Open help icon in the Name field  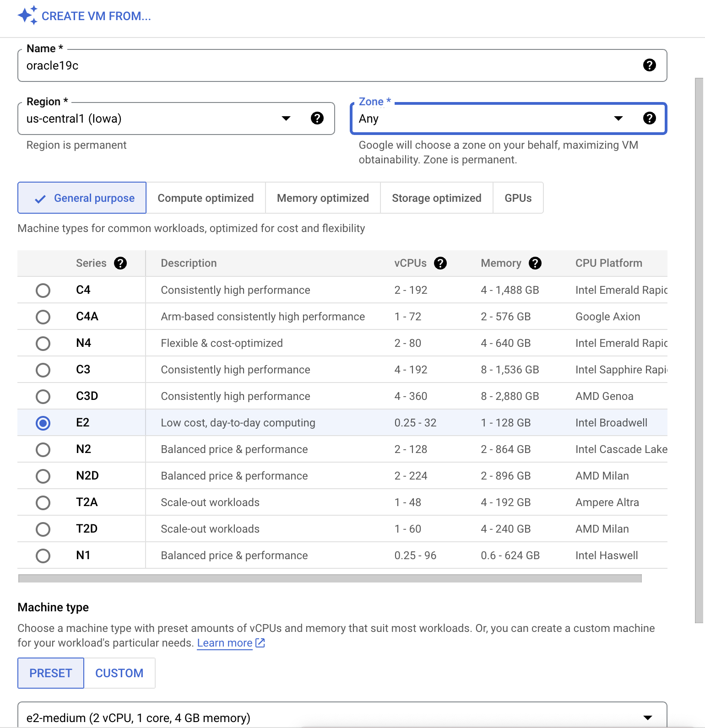(x=649, y=65)
